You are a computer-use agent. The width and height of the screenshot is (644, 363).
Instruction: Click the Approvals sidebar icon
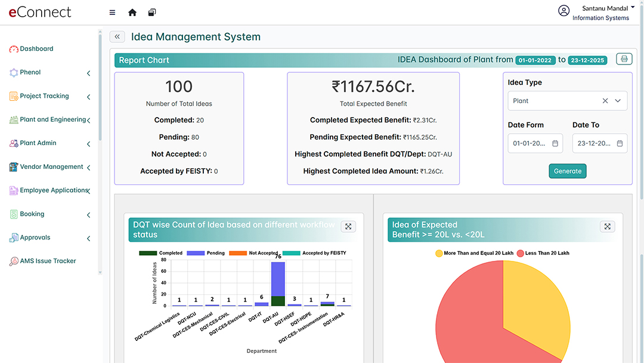[14, 238]
